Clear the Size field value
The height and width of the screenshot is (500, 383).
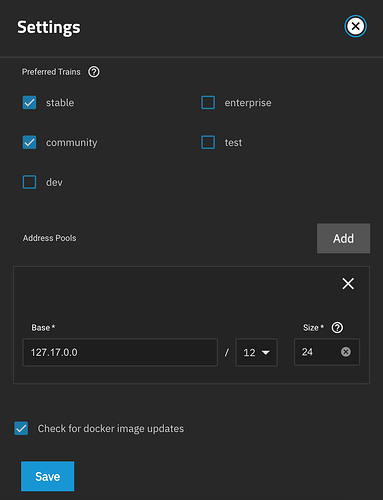point(346,352)
